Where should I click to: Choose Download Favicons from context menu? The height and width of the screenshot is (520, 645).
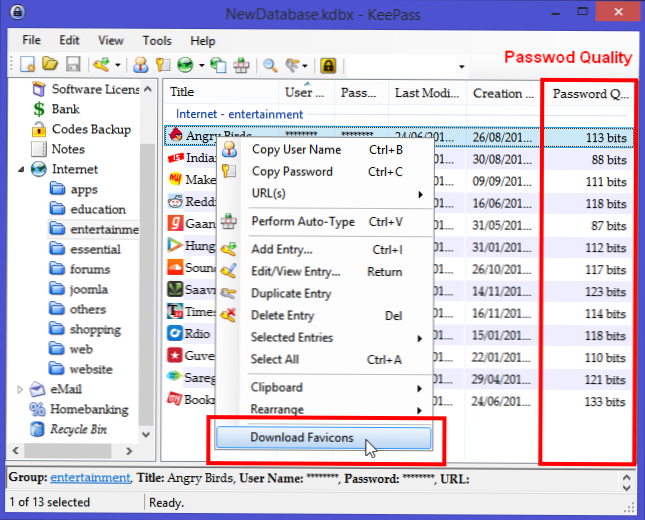pyautogui.click(x=300, y=437)
